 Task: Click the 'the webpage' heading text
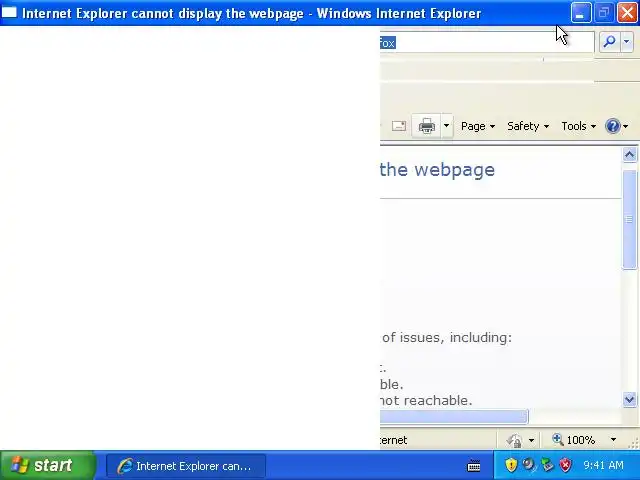(x=437, y=170)
